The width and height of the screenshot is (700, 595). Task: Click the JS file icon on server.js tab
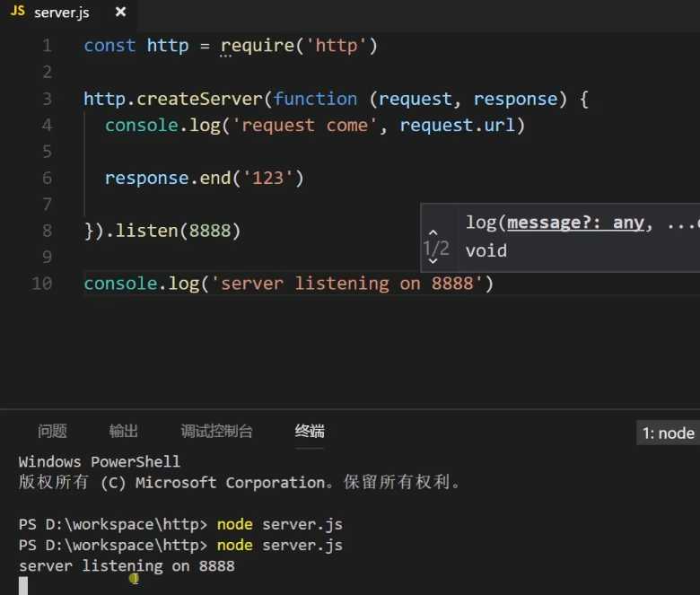pyautogui.click(x=18, y=11)
